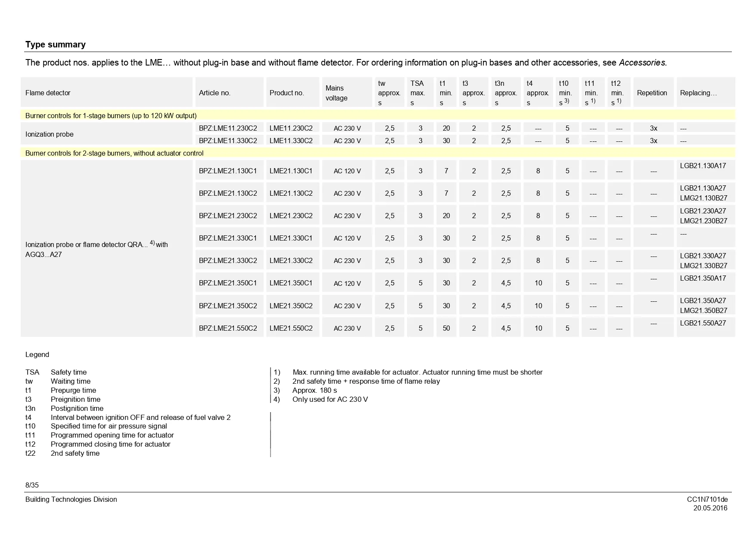Click product no. LME21.550C2 cell
This screenshot has width=756, height=535.
pyautogui.click(x=291, y=328)
